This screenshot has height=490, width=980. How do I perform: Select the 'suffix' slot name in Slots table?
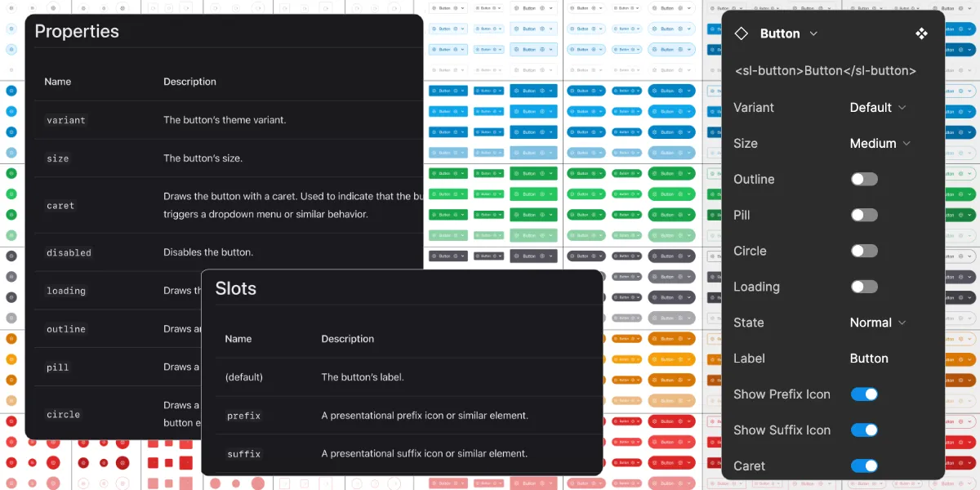243,454
